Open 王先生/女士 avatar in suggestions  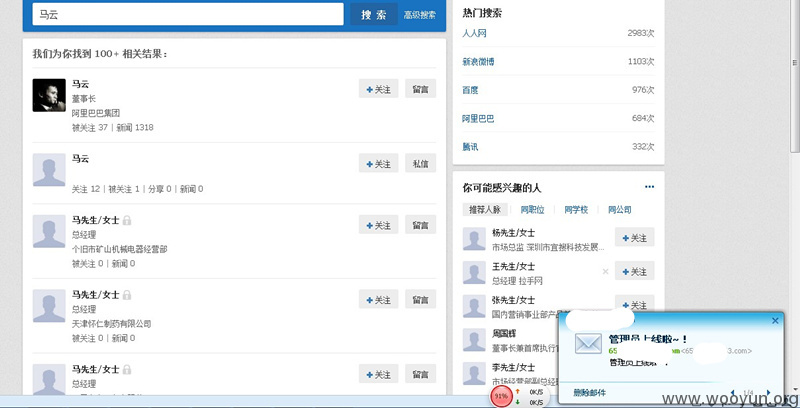coord(474,273)
